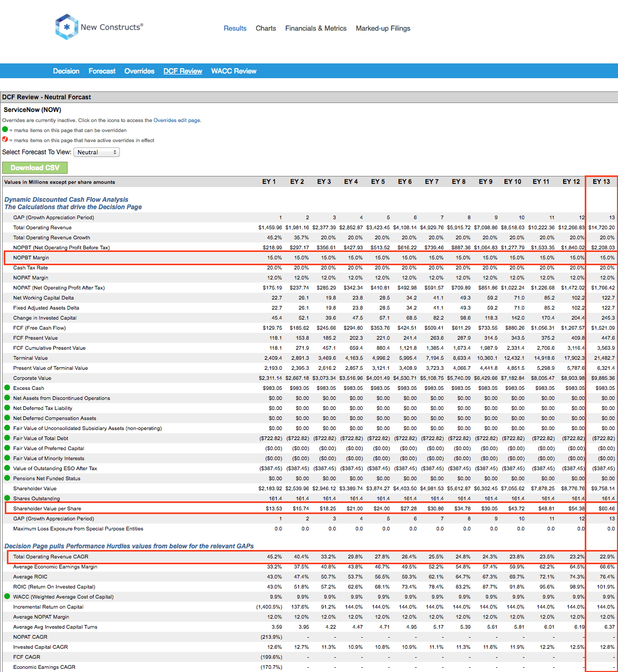Click NOPBT Margin row label
Viewport: 618px width, 672px height.
pyautogui.click(x=31, y=258)
